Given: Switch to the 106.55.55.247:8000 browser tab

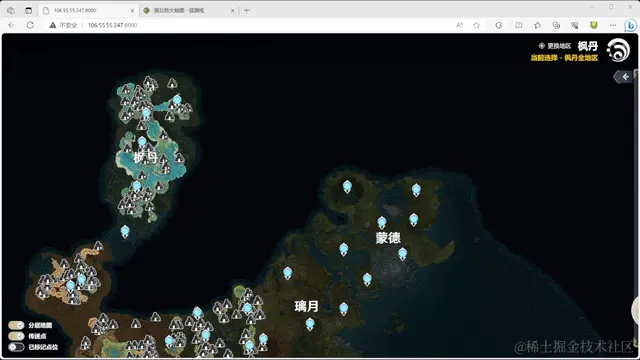Looking at the screenshot, I should pos(89,11).
